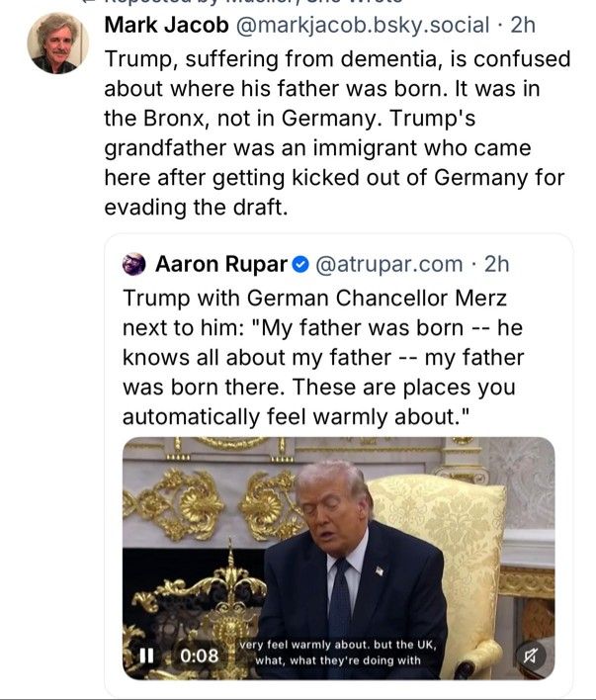Viewport: 596px width, 700px height.
Task: Open the Mark Jacob display name
Action: click(166, 25)
